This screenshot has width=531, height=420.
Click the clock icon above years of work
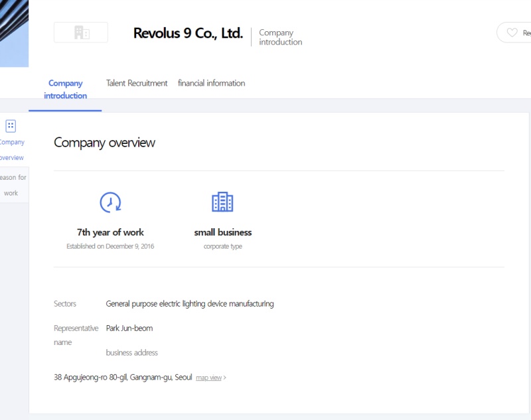[x=110, y=202]
